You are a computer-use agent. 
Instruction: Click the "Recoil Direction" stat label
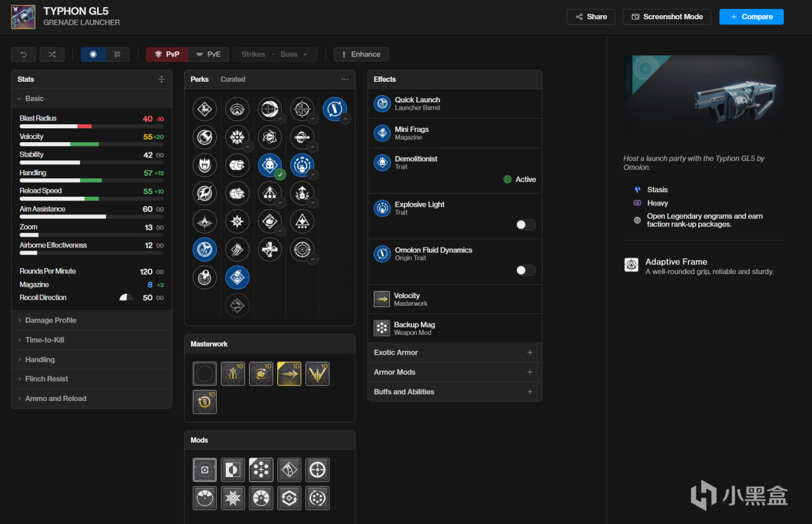[43, 298]
